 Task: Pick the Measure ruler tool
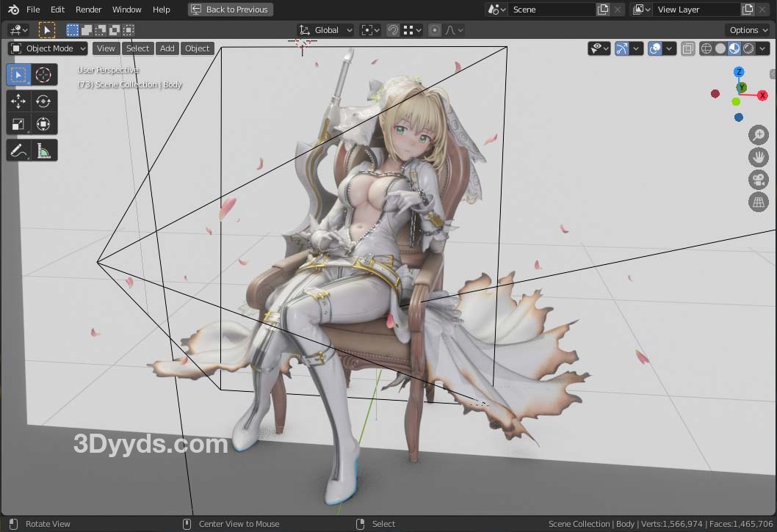pyautogui.click(x=43, y=151)
